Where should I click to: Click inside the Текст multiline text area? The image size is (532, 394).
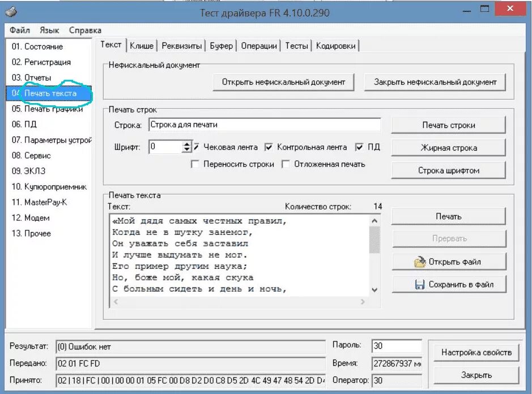240,255
